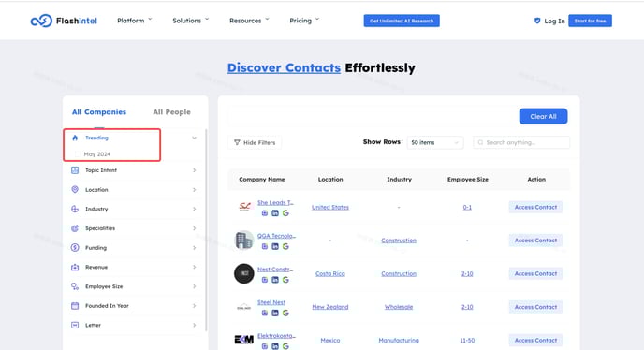Click the Nest Constr company logo thumbnail
The height and width of the screenshot is (350, 644).
(x=244, y=273)
